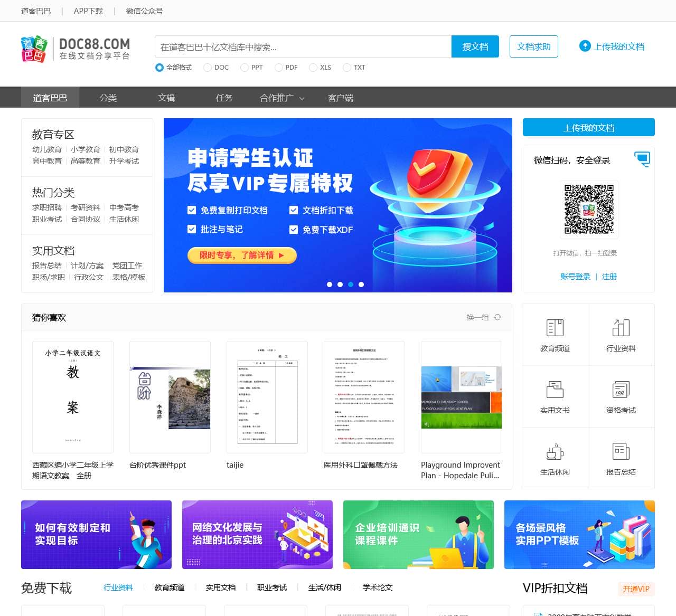Switch to the 实用文档 free download tab

coord(221,587)
